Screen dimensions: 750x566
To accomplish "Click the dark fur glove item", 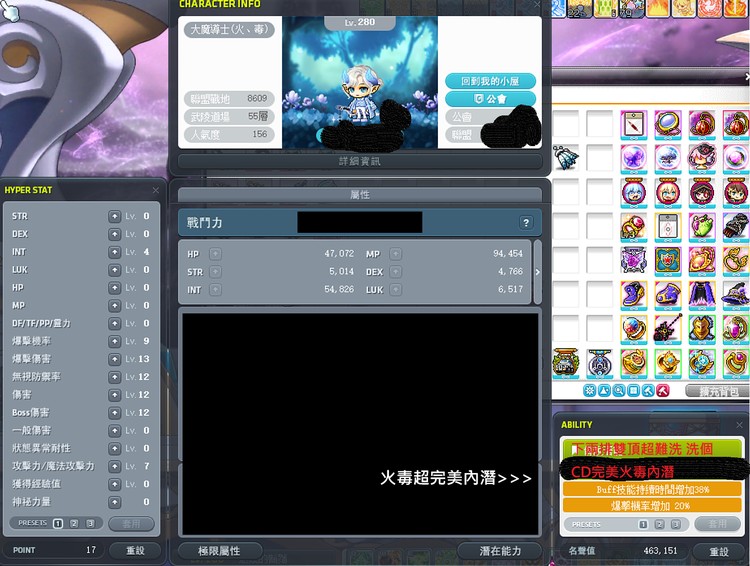I will click(736, 226).
